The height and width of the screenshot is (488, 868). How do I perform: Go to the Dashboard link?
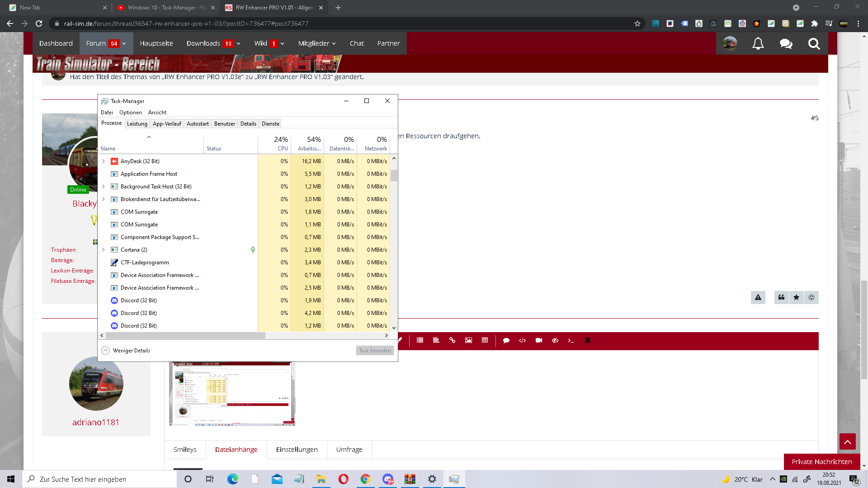click(x=56, y=43)
